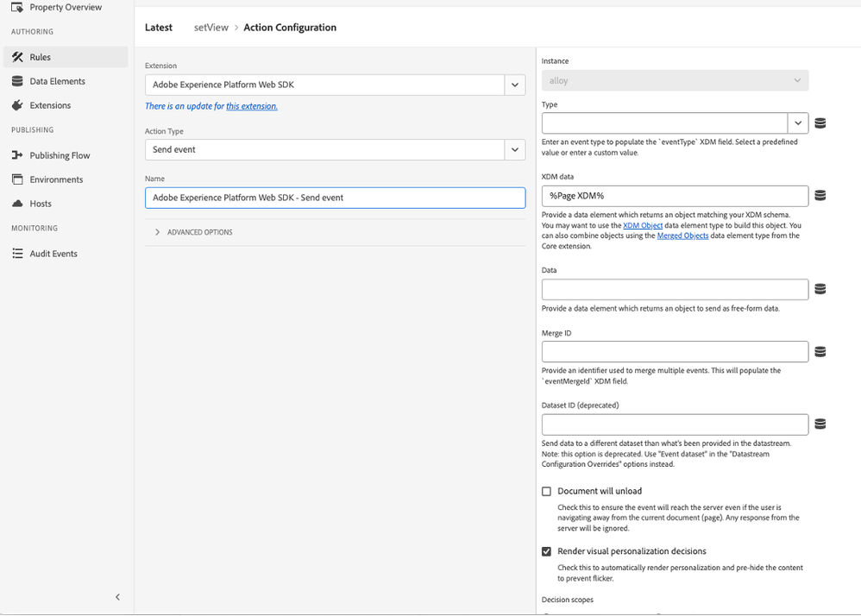
Task: Collapse the sidebar with the left chevron
Action: coord(118,597)
